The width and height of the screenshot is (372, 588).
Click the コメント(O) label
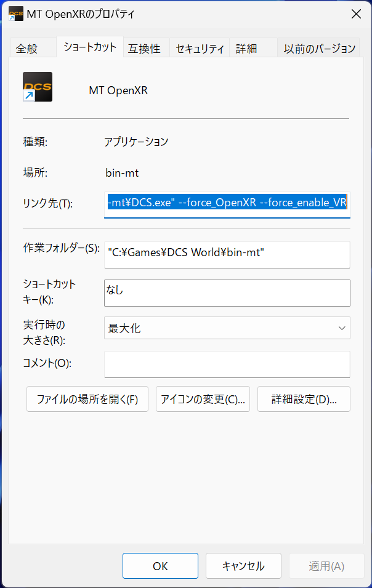point(47,363)
